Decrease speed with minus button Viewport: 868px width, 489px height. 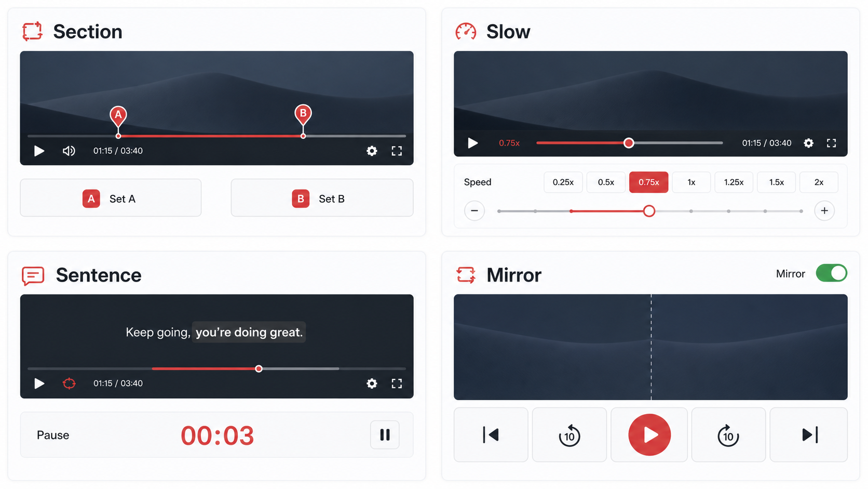(474, 211)
